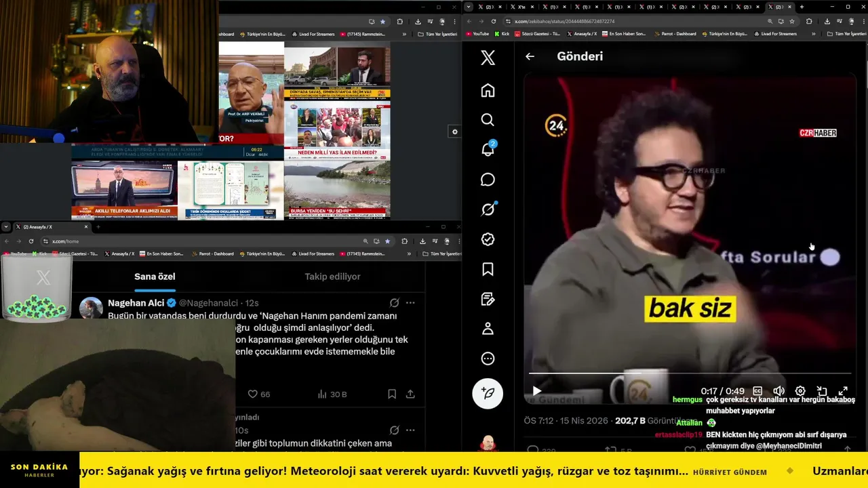Open the @Nagehanalci profile handle

(208, 303)
